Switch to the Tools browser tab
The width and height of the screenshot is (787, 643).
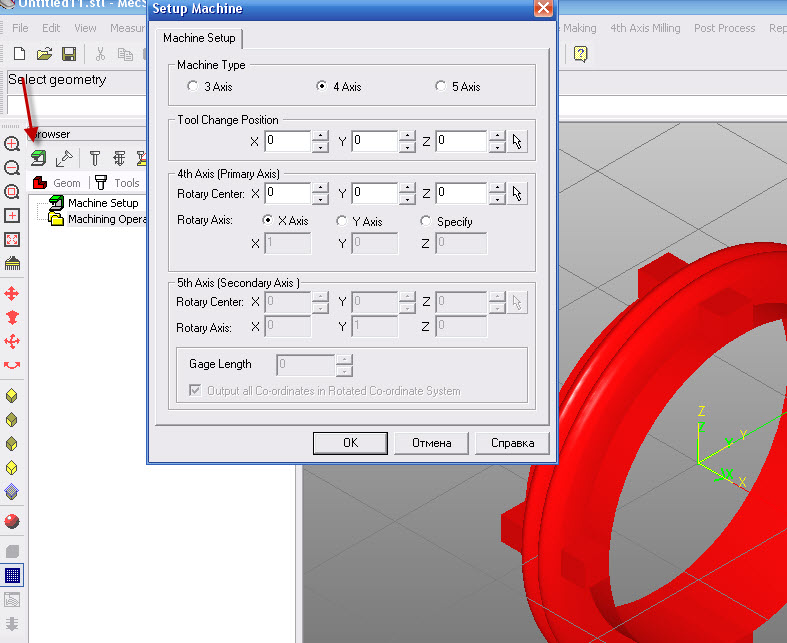point(117,183)
